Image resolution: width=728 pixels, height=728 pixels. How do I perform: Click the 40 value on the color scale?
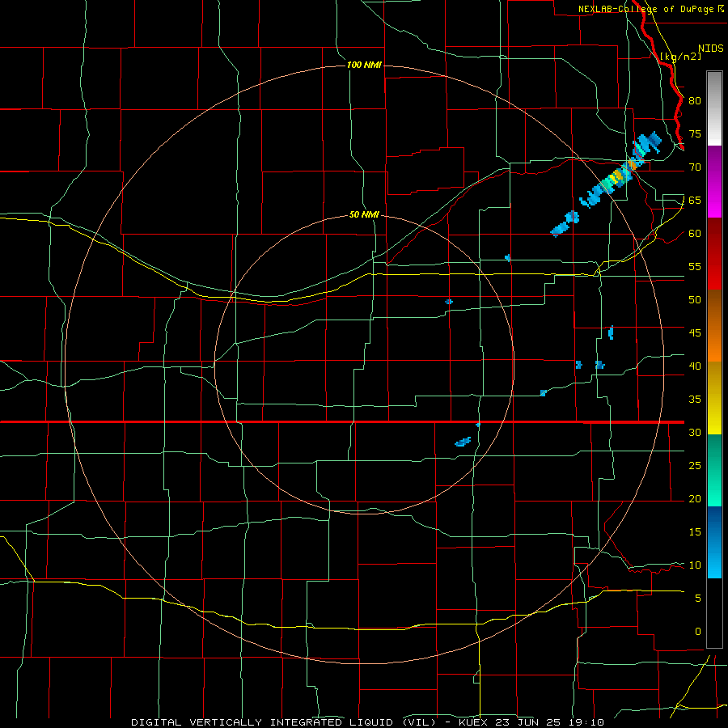click(x=695, y=366)
